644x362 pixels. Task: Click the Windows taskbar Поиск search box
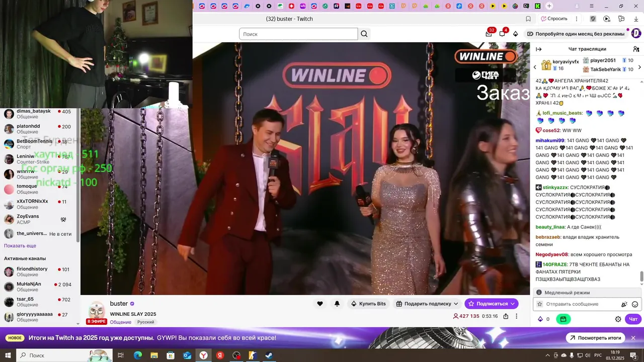pos(65,355)
